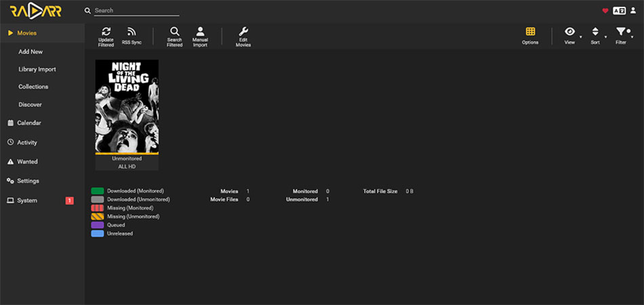Start RSS Sync
The height and width of the screenshot is (305, 644).
point(132,37)
